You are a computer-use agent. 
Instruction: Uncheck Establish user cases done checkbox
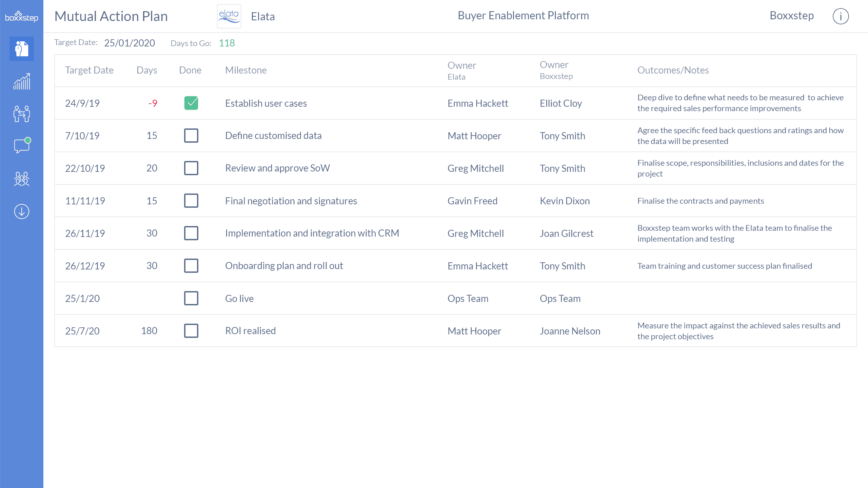coord(191,103)
